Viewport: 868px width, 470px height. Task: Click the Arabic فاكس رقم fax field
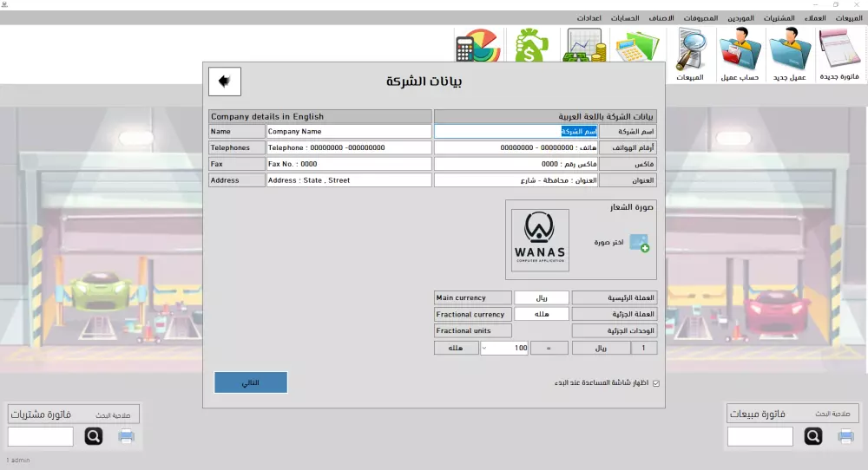pyautogui.click(x=516, y=164)
